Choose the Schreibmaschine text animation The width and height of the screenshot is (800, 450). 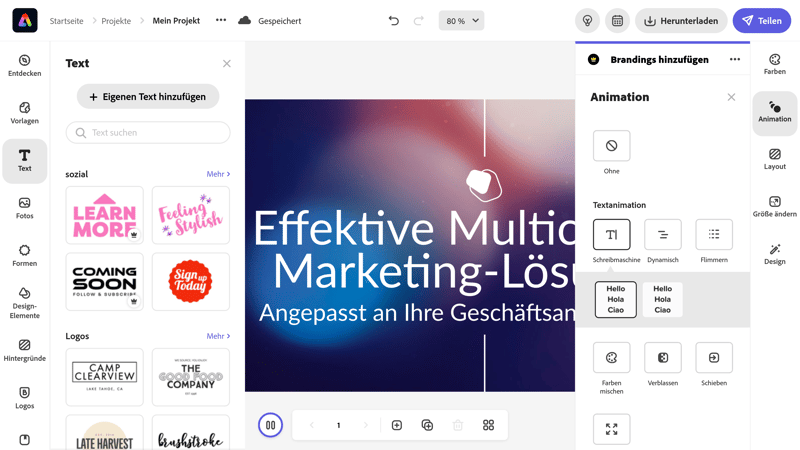point(611,235)
